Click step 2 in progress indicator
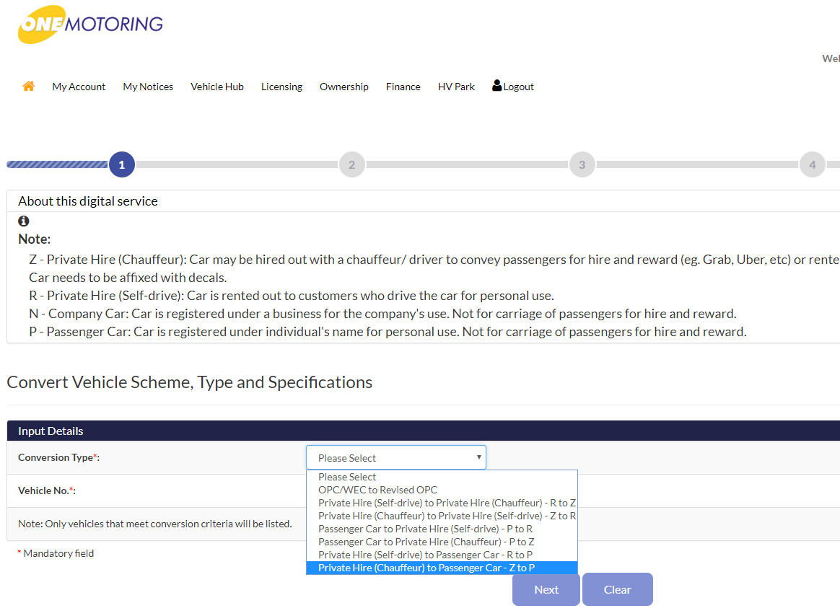The width and height of the screenshot is (840, 616). 351,164
